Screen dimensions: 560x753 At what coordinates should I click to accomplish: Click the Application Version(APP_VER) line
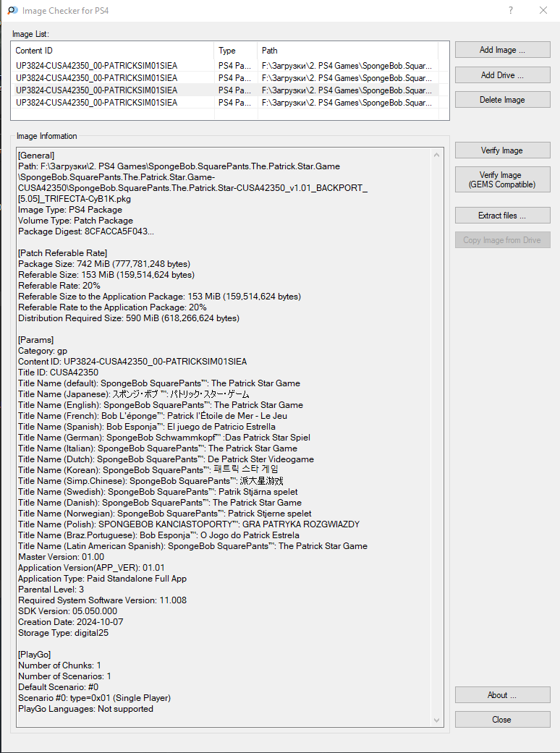tap(91, 568)
